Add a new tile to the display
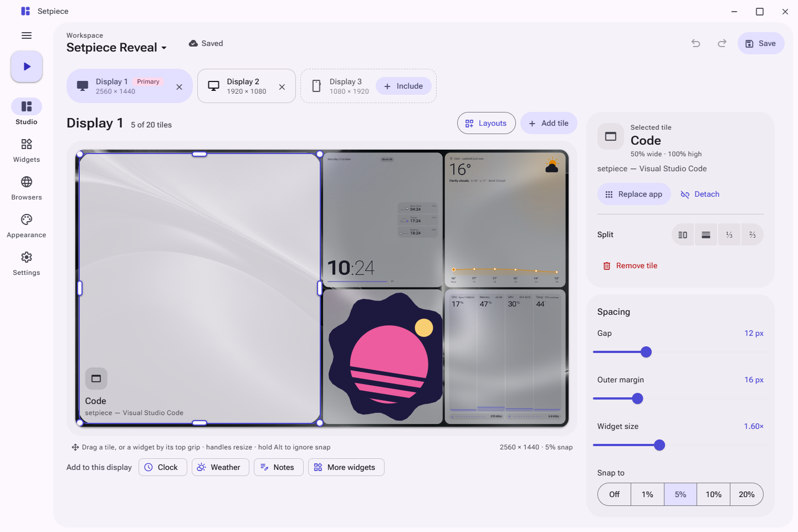 (549, 123)
